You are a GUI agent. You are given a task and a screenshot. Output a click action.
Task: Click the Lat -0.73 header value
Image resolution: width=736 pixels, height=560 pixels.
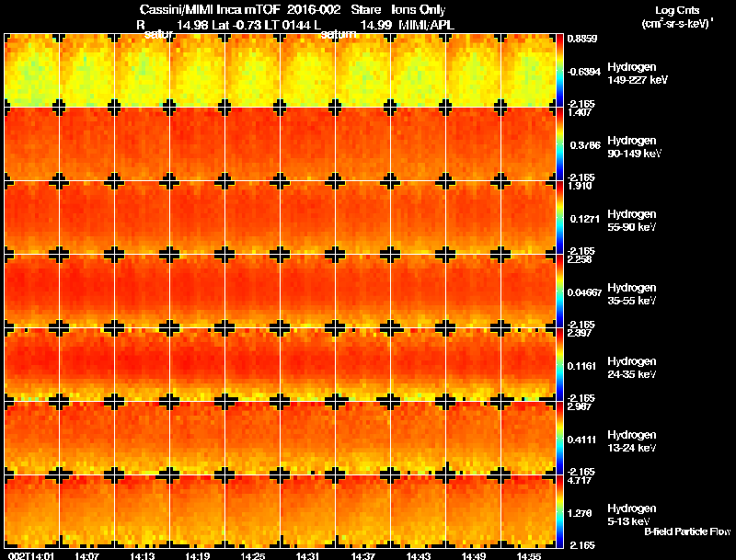[x=236, y=26]
